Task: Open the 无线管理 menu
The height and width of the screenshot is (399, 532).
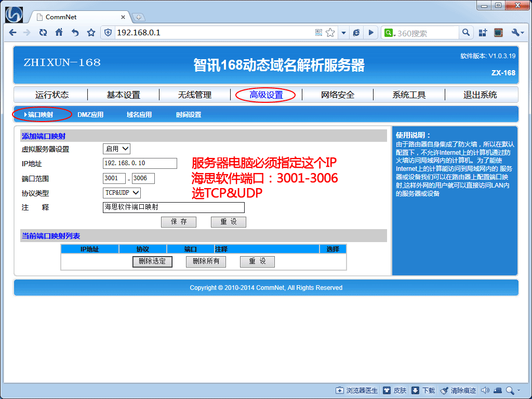Action: click(195, 95)
